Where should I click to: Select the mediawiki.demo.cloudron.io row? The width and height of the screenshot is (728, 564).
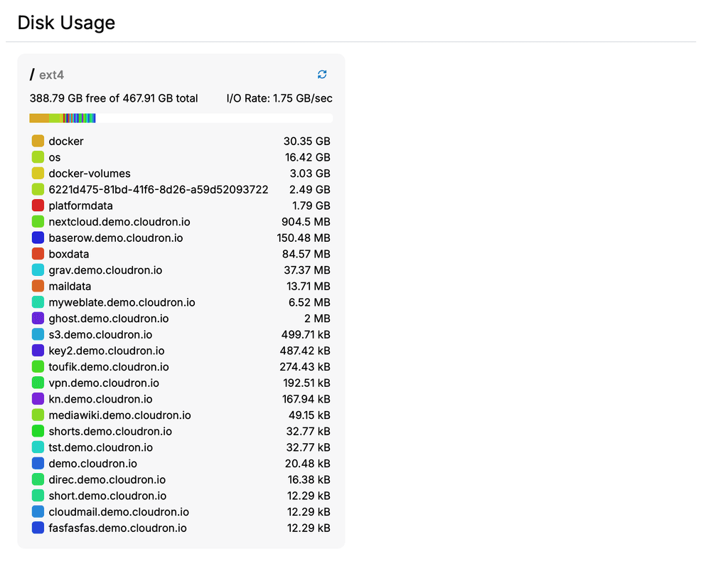[119, 415]
